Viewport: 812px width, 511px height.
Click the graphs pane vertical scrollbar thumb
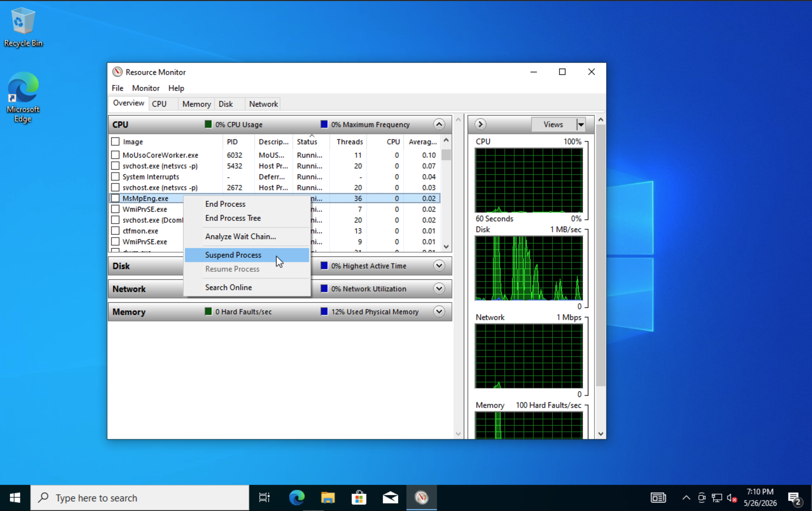[600, 255]
